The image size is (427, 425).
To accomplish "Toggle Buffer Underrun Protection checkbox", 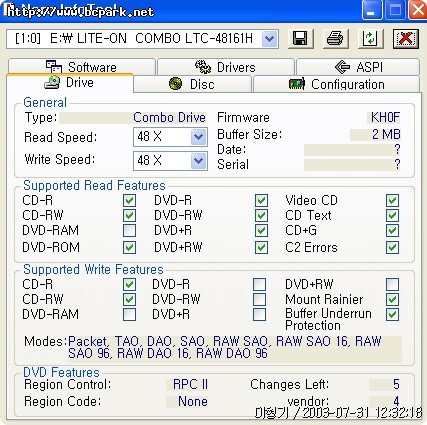I will click(x=392, y=314).
